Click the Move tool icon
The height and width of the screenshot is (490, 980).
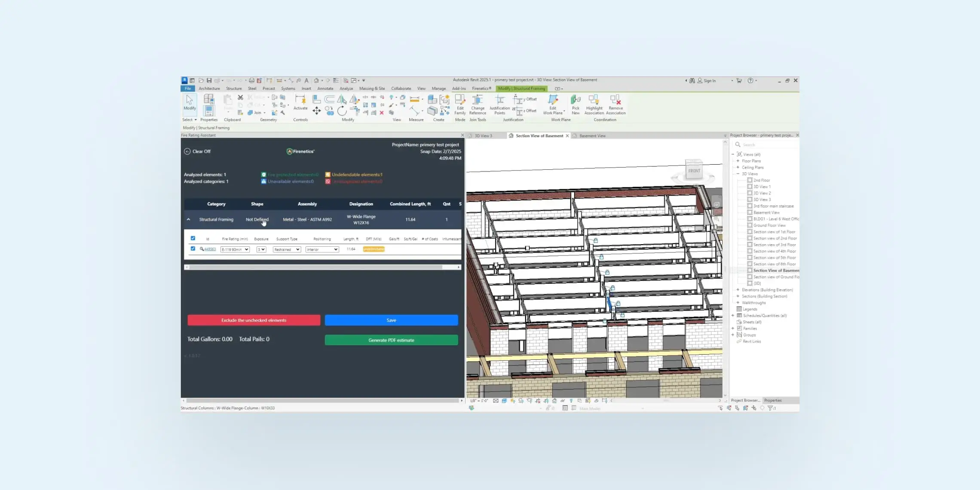point(316,111)
